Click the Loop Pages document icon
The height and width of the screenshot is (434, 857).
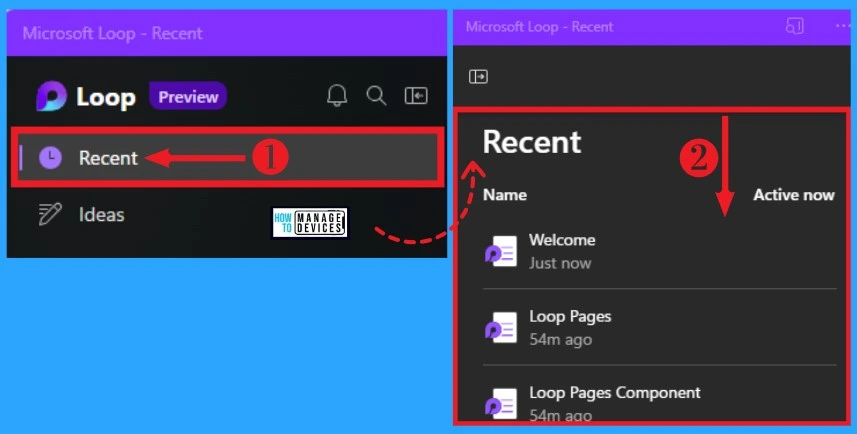pos(501,327)
